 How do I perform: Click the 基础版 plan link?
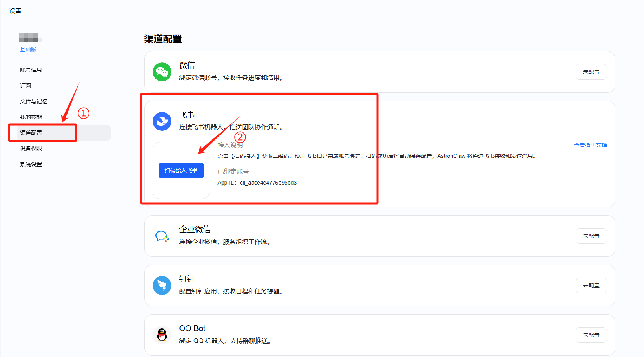[x=28, y=49]
